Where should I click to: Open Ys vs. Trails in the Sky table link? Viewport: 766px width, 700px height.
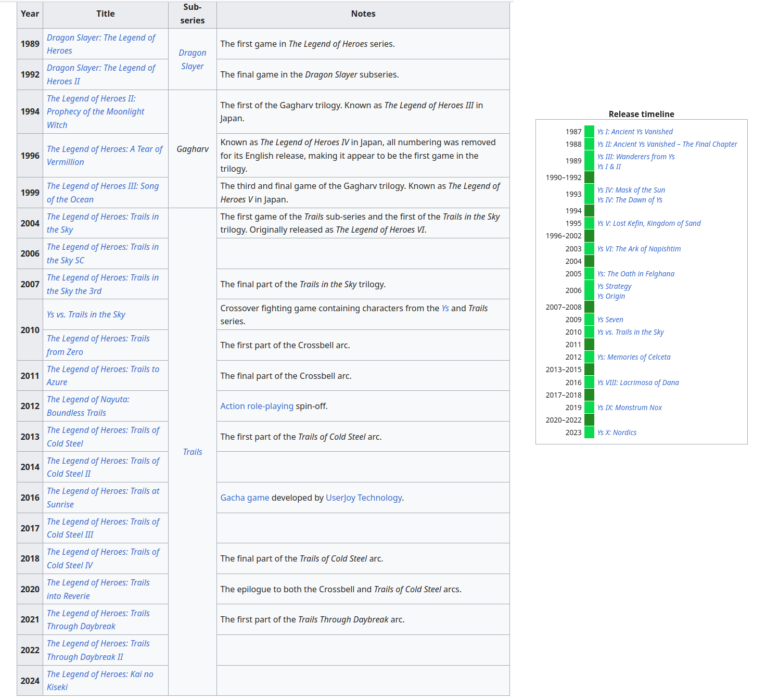86,314
